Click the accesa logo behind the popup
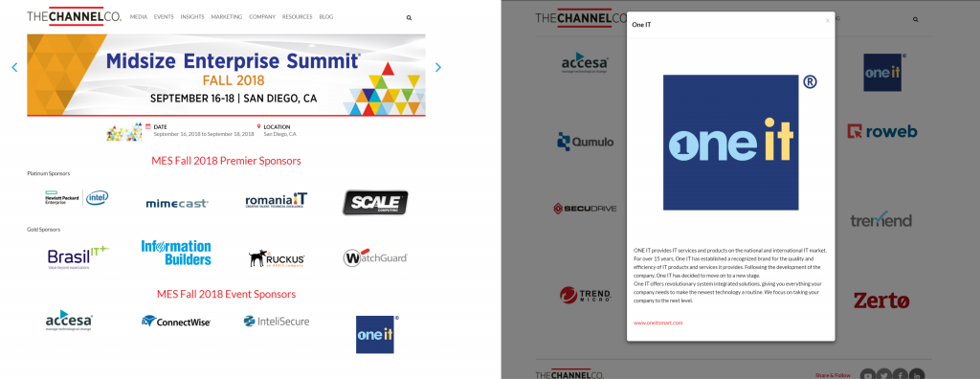This screenshot has height=379, width=980. [585, 62]
